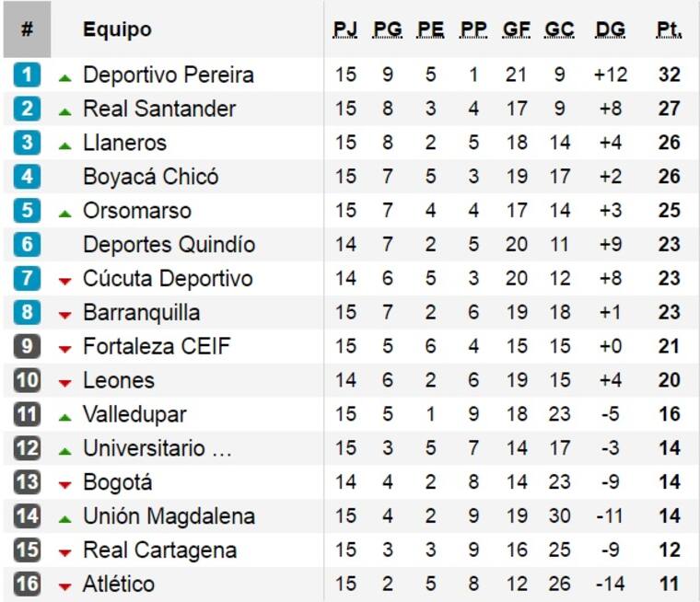Sort table by the Pt. column header
The image size is (700, 602).
click(669, 29)
